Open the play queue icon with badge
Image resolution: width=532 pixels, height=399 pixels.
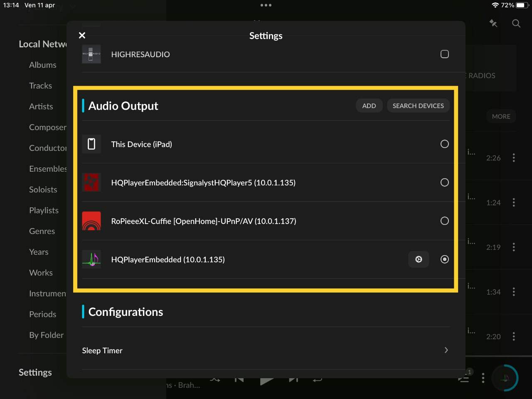pos(465,377)
